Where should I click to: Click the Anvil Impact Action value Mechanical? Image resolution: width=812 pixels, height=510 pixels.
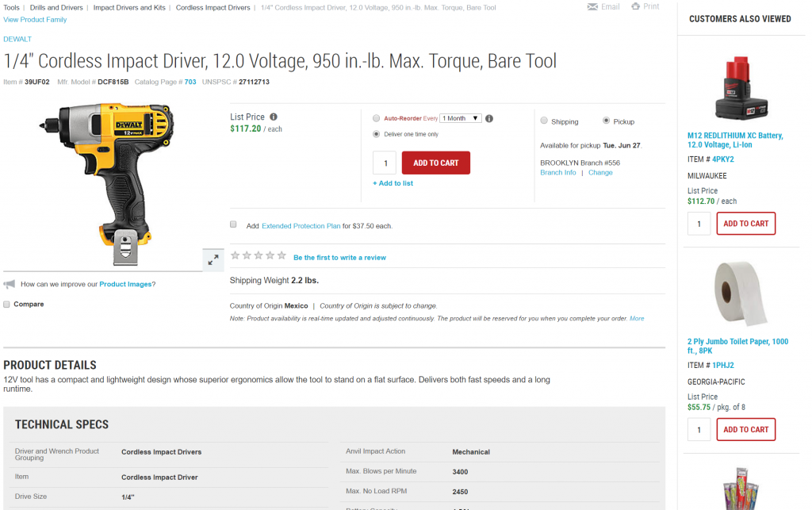coord(471,452)
